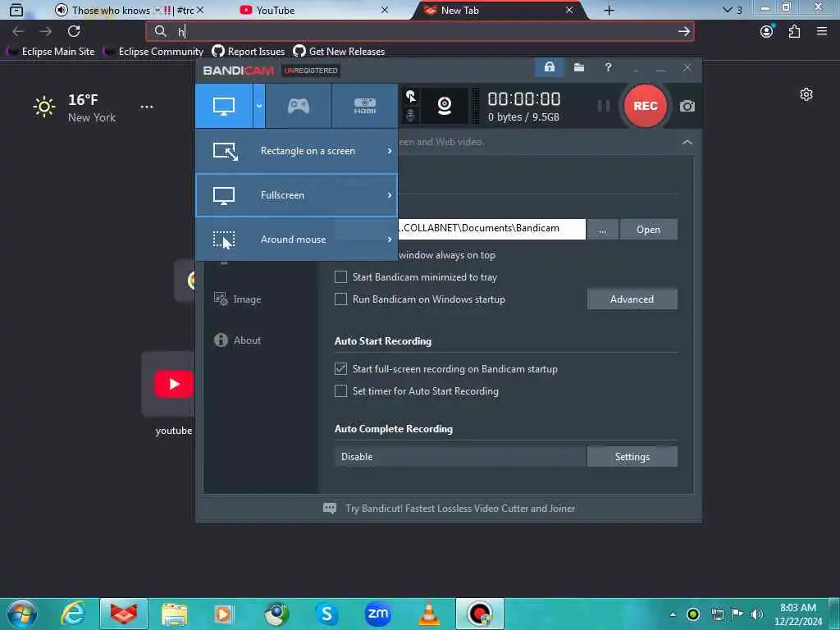Open the About section
This screenshot has width=840, height=630.
pos(238,340)
